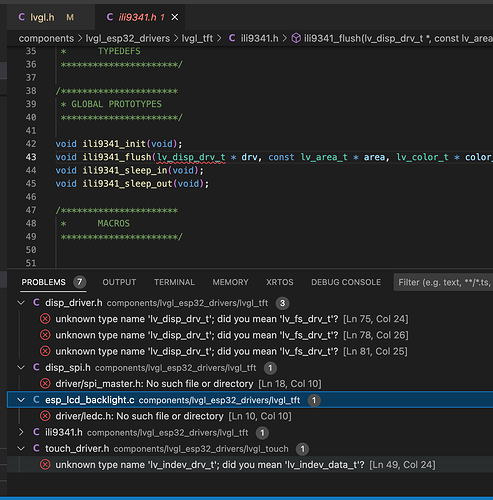Collapse the disp_driver.h problems group

pos(21,303)
